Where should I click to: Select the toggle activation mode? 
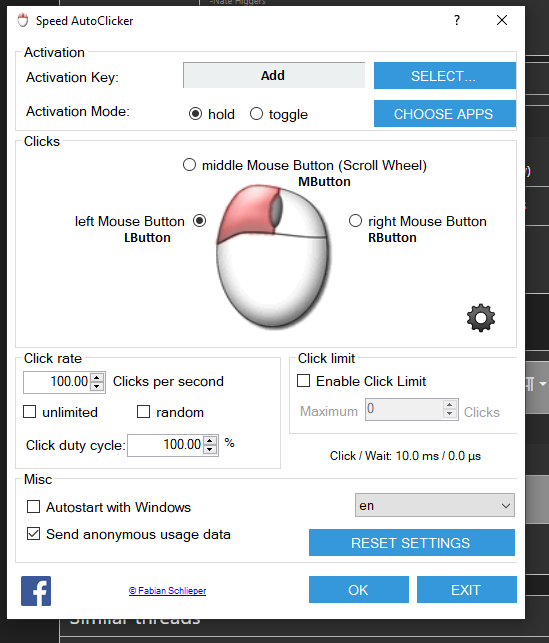coord(256,114)
